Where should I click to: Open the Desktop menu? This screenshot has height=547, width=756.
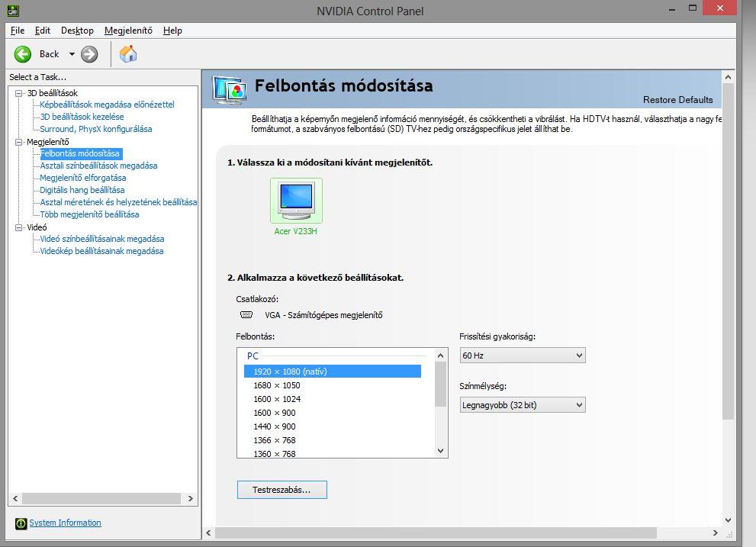tap(77, 31)
